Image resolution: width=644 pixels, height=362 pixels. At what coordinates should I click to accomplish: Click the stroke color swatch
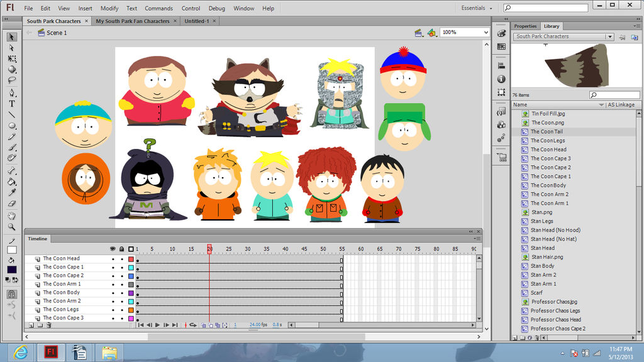coord(12,250)
